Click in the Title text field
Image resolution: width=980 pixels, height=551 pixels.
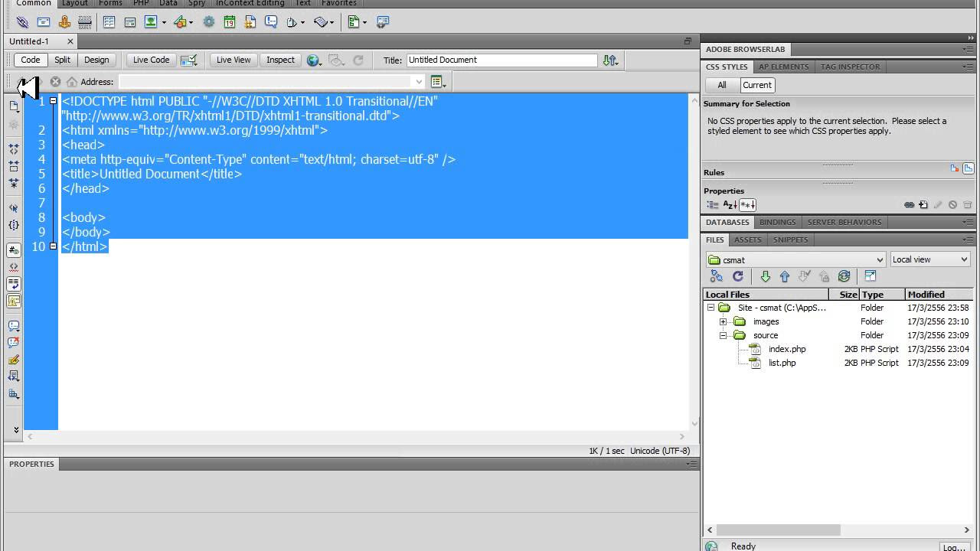[x=501, y=60]
